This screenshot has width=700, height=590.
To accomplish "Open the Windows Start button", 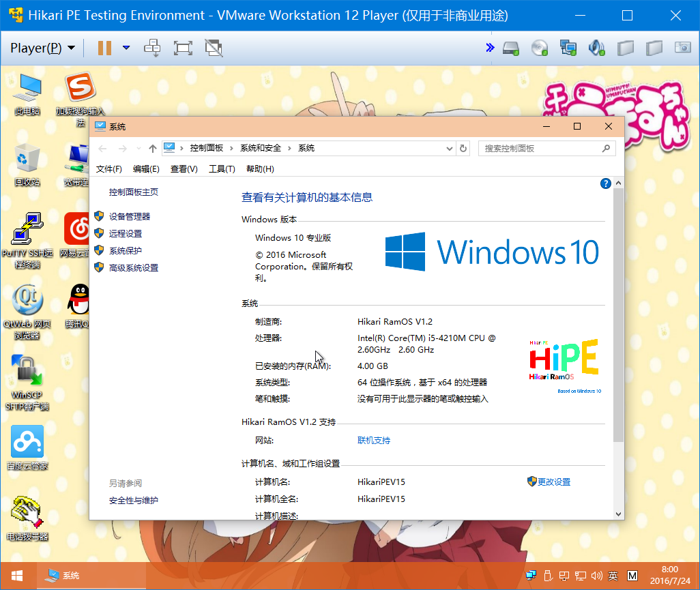I will [x=17, y=576].
